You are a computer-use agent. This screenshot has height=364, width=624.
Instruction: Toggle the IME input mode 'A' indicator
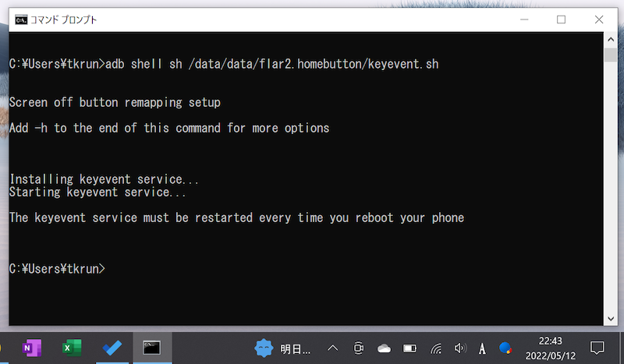[x=483, y=348]
